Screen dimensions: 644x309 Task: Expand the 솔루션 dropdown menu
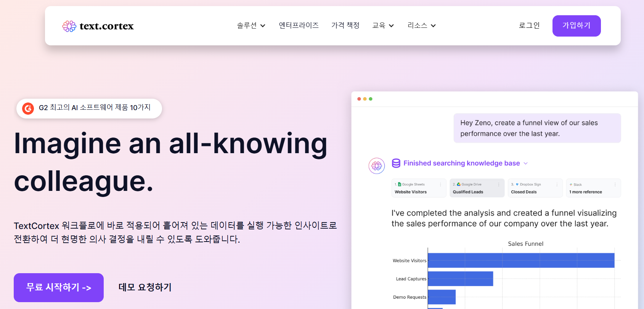(251, 26)
